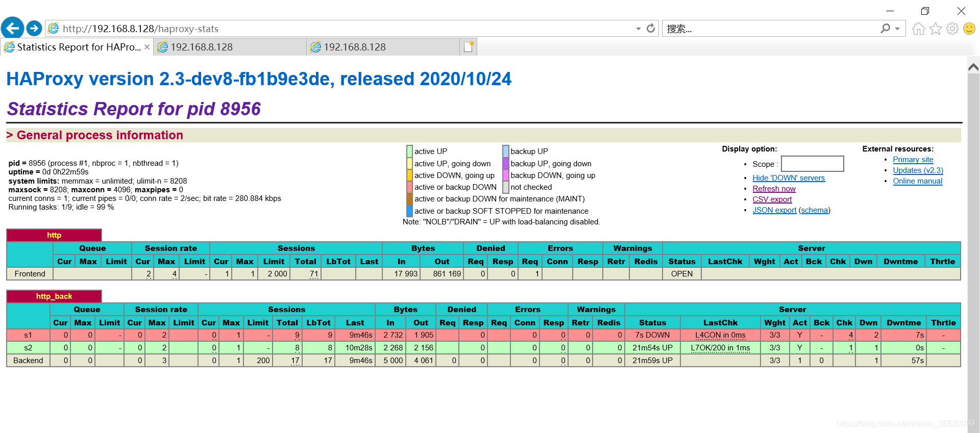Reload the page with the refresh icon
This screenshot has width=980, height=433.
pyautogui.click(x=651, y=28)
